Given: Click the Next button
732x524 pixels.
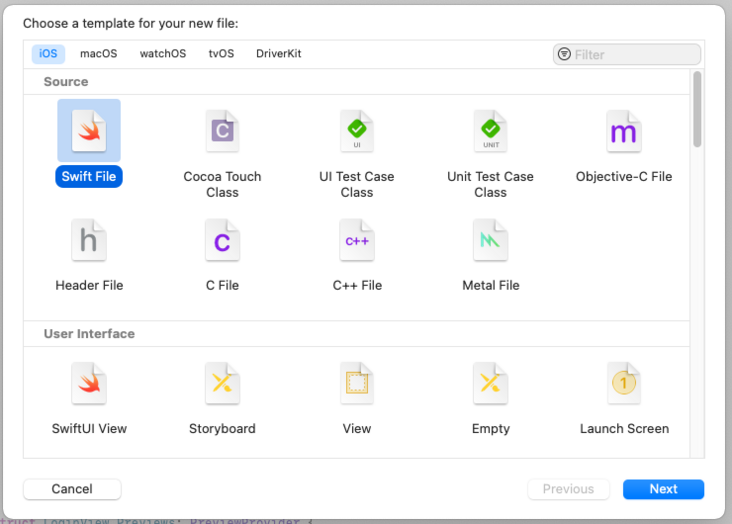Looking at the screenshot, I should pyautogui.click(x=663, y=489).
